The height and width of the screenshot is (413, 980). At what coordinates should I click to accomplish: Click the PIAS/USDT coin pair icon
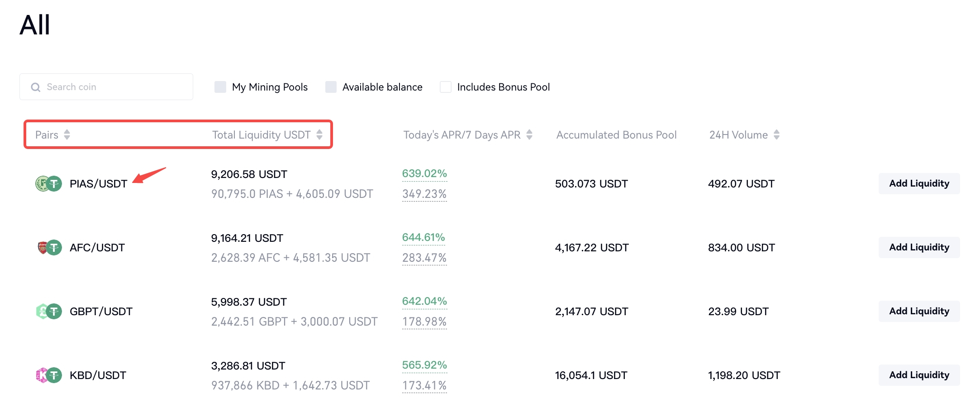coord(48,183)
